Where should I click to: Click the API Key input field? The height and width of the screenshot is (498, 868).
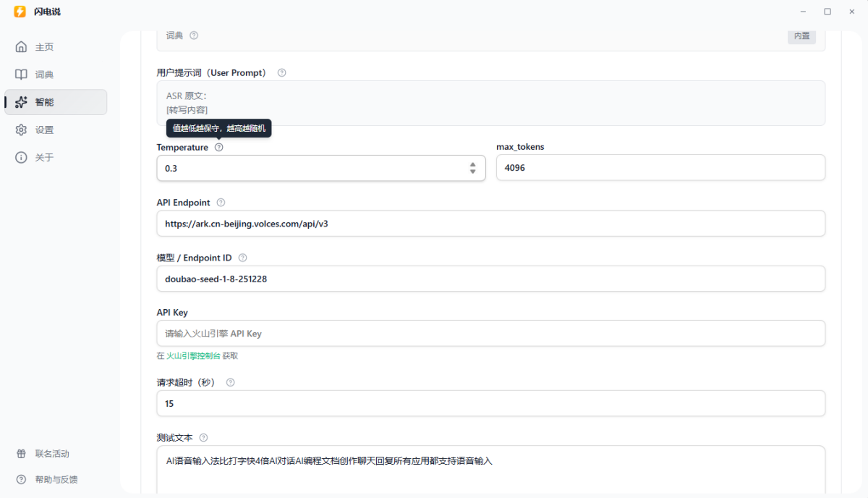click(490, 334)
